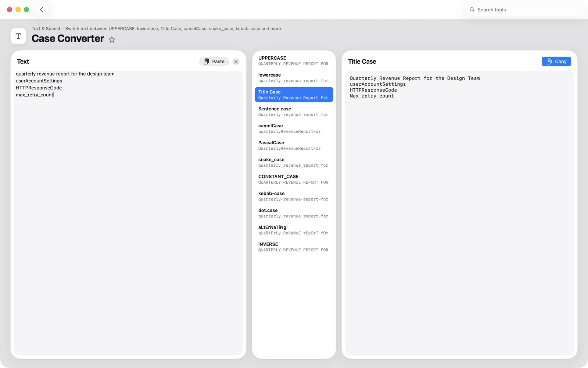Choose PascalCase from the case list
The image size is (588, 368).
tap(294, 145)
